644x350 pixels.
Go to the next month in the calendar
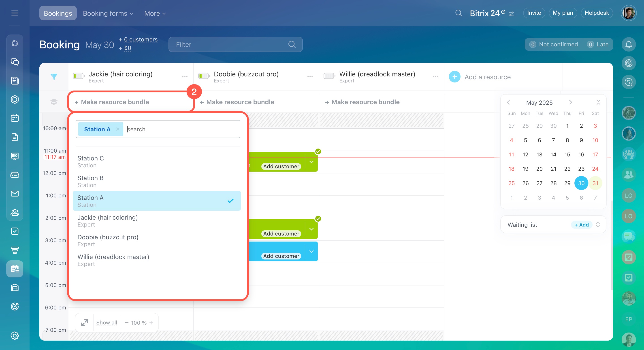click(571, 102)
